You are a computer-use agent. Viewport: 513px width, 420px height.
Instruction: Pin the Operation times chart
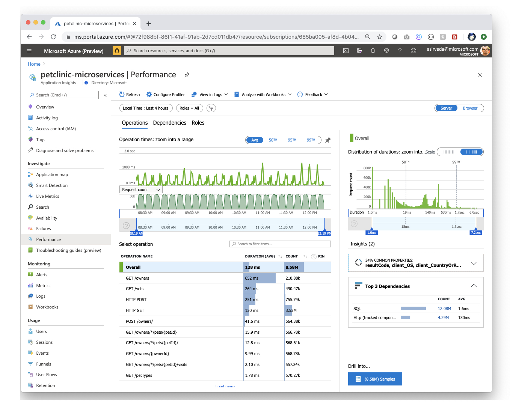click(328, 140)
